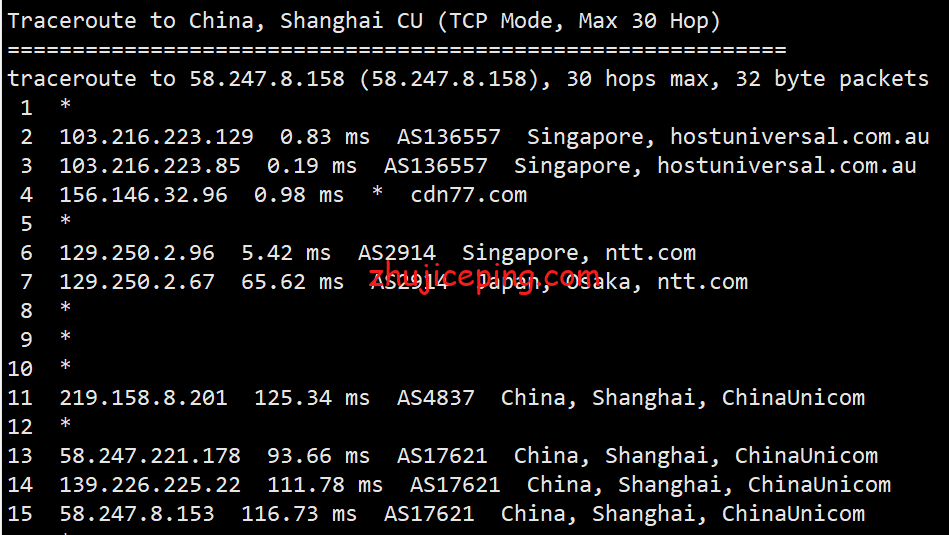The height and width of the screenshot is (535, 949).
Task: Select IP 156.146.32.96 on hop 4
Action: pyautogui.click(x=143, y=195)
